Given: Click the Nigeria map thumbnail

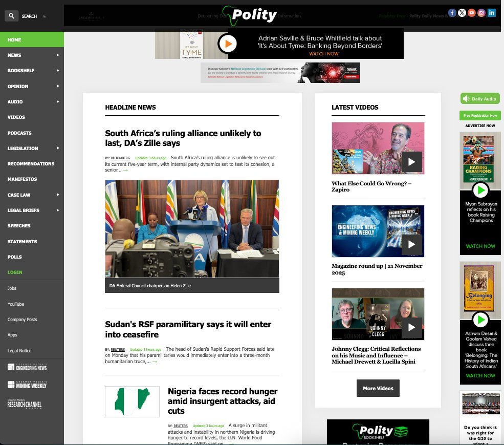Looking at the screenshot, I should point(132,401).
